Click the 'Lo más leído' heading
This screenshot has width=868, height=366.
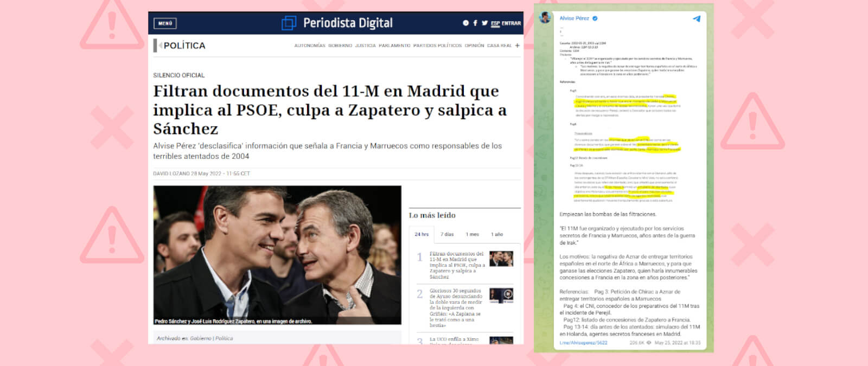[x=432, y=215]
